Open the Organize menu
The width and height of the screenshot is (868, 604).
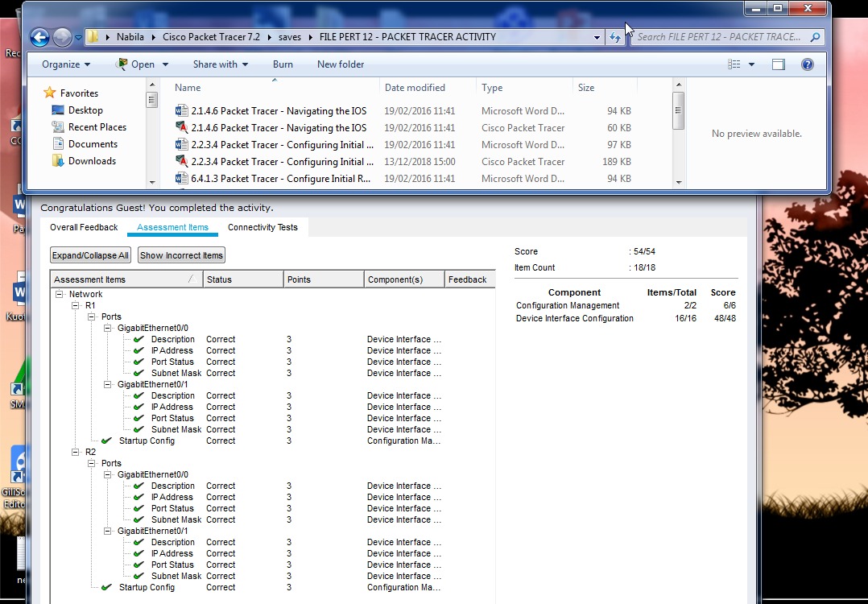[x=66, y=64]
